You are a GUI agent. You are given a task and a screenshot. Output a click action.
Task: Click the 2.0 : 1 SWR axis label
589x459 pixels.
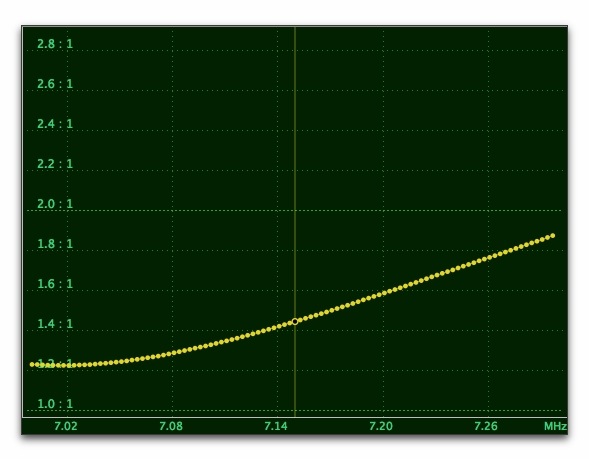coord(55,204)
